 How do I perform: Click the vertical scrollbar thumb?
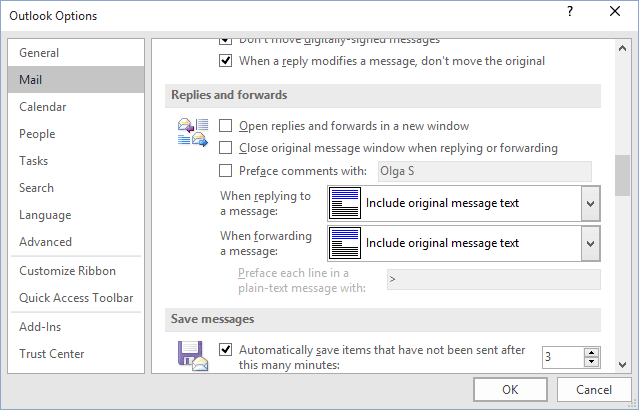pos(622,176)
